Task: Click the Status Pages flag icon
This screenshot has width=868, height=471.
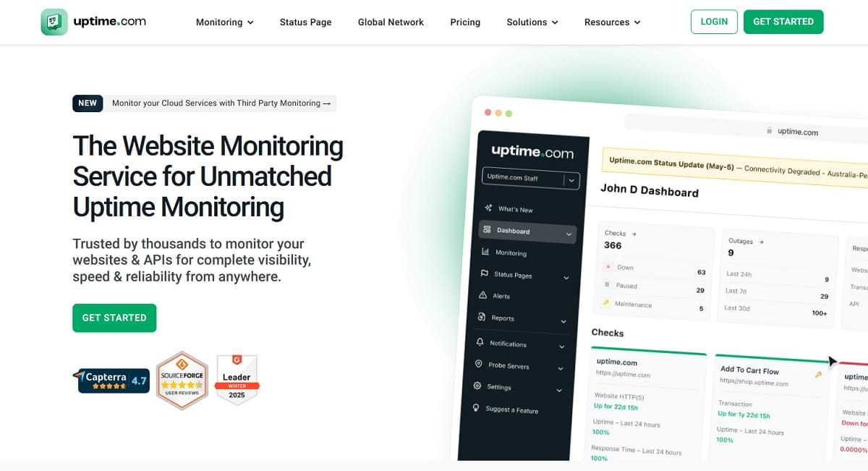Action: [x=484, y=273]
